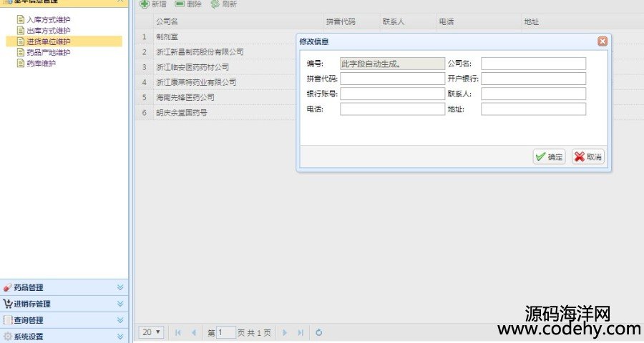This screenshot has height=343, width=644.
Task: Click the 确定 button in the dialog
Action: click(549, 156)
